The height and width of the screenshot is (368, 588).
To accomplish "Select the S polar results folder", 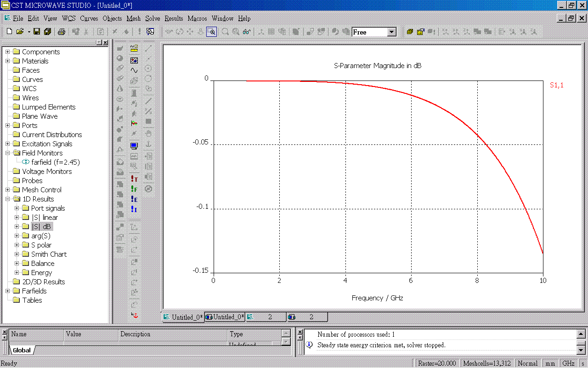I will 41,245.
